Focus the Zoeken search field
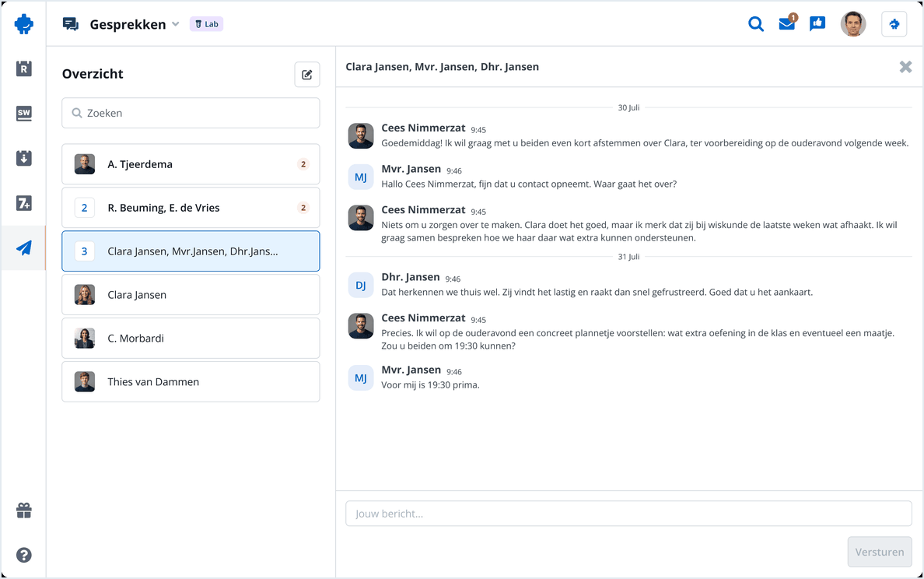 191,113
